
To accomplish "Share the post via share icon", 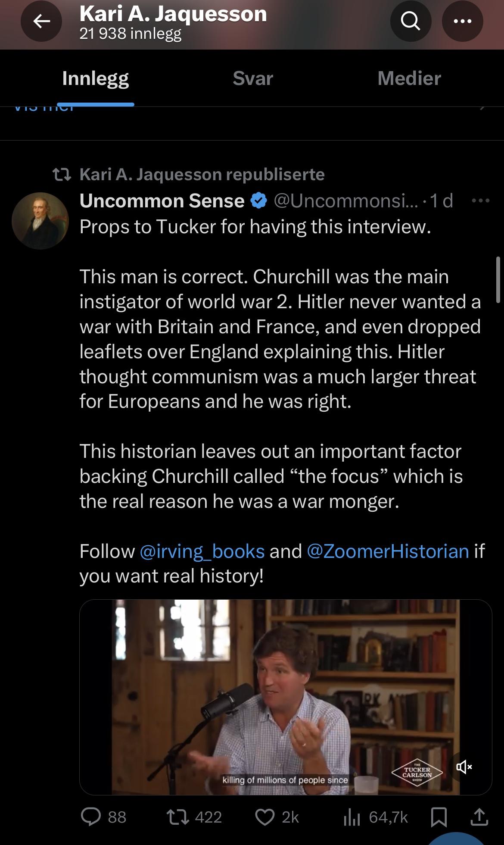I will [x=479, y=817].
